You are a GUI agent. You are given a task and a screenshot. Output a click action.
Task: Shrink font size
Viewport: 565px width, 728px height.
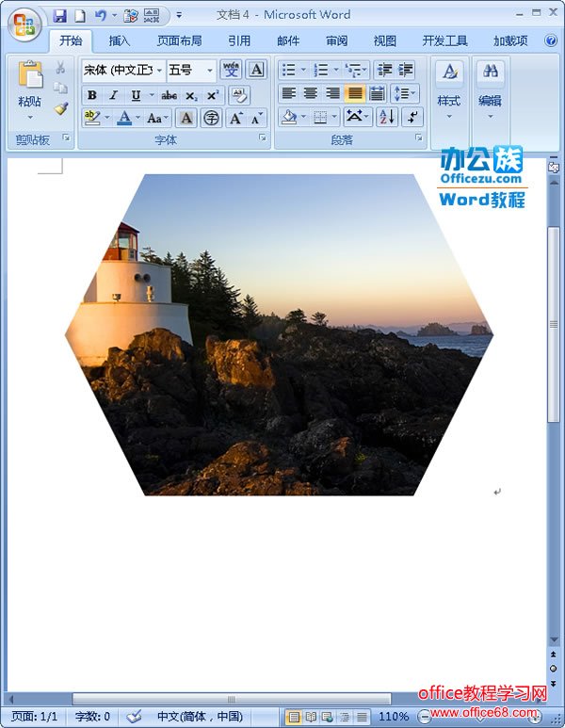(257, 118)
